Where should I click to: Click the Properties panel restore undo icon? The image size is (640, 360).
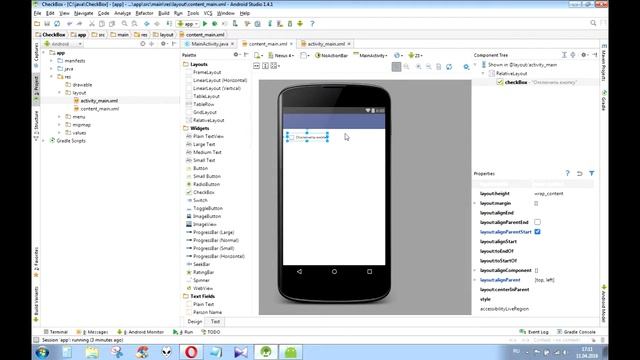[580, 173]
